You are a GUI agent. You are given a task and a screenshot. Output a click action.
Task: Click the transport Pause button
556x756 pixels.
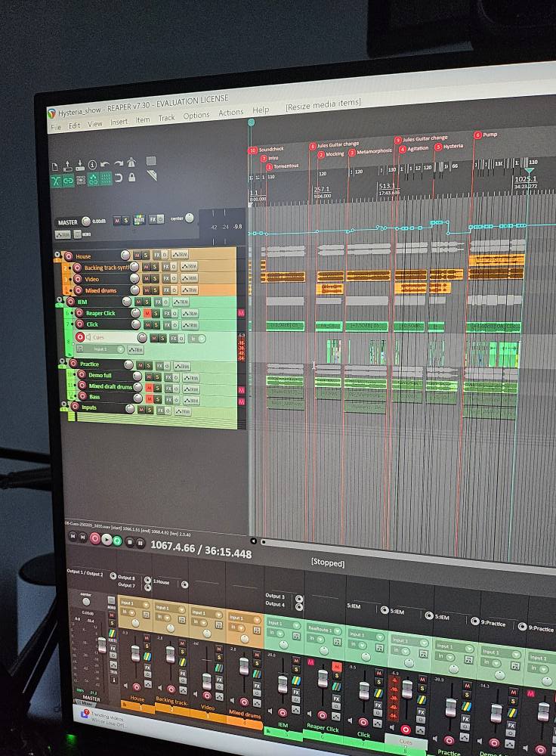pyautogui.click(x=141, y=544)
